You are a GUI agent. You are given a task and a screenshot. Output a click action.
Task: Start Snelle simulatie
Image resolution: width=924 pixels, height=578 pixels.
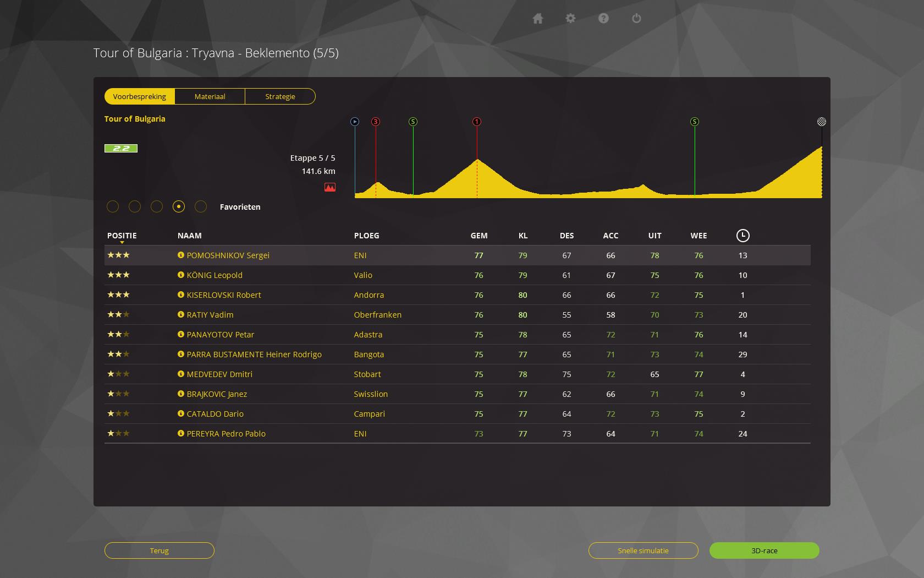643,550
